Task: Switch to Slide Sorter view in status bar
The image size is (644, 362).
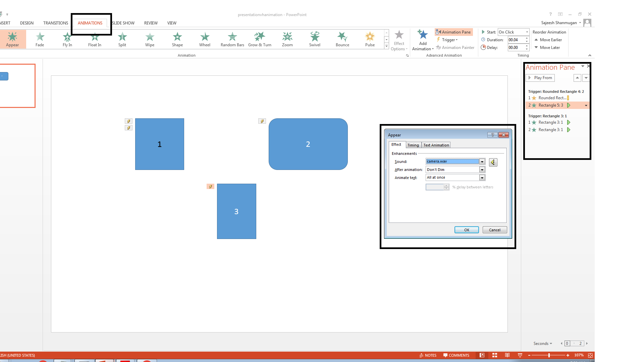Action: click(x=494, y=355)
